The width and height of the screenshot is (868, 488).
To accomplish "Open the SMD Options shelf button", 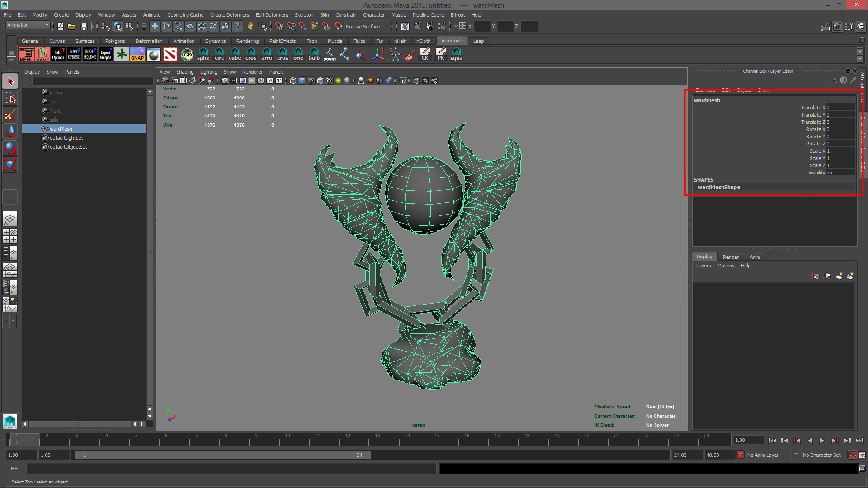I will pos(58,55).
